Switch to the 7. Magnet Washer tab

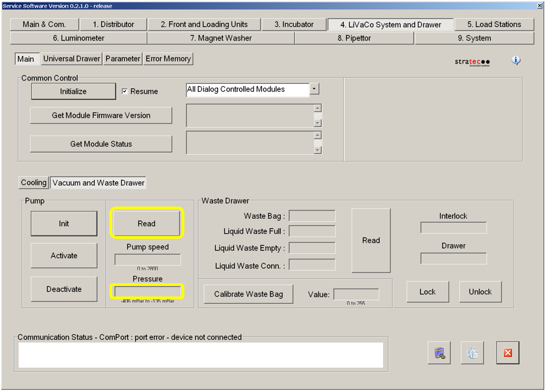coord(220,38)
